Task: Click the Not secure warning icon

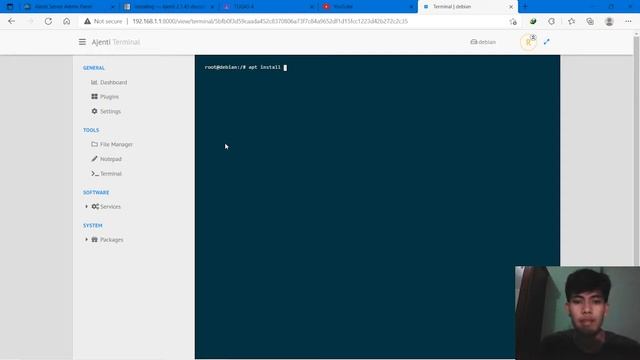Action: tap(87, 21)
